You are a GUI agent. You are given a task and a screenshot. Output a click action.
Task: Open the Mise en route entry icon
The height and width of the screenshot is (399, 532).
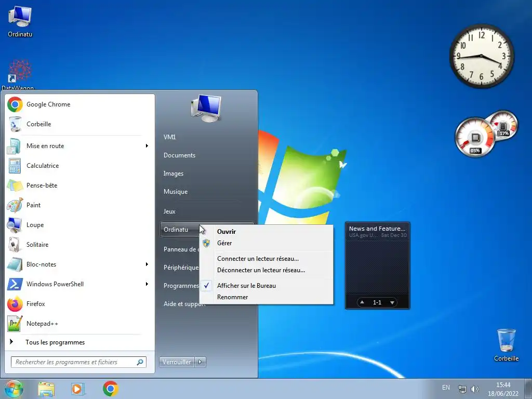[15, 146]
